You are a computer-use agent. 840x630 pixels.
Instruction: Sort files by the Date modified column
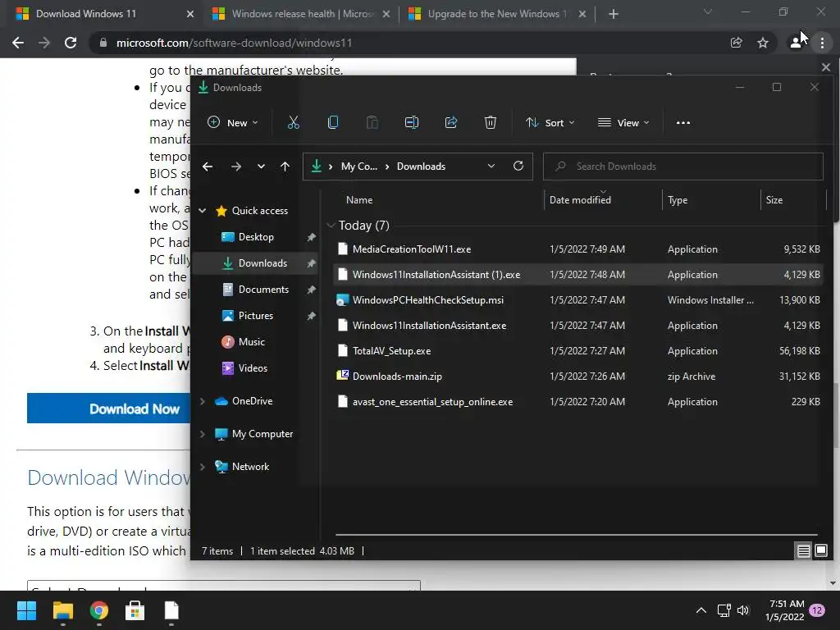[580, 200]
